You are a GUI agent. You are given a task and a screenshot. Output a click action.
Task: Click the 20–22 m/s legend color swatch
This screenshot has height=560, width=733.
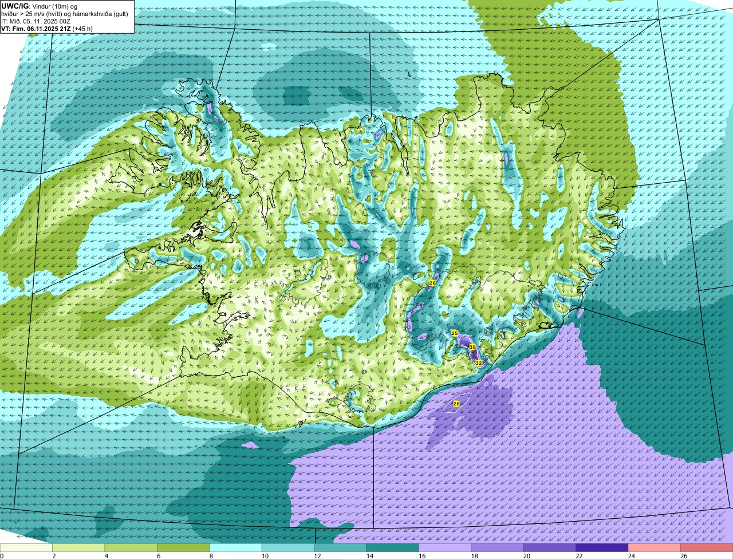[550, 548]
